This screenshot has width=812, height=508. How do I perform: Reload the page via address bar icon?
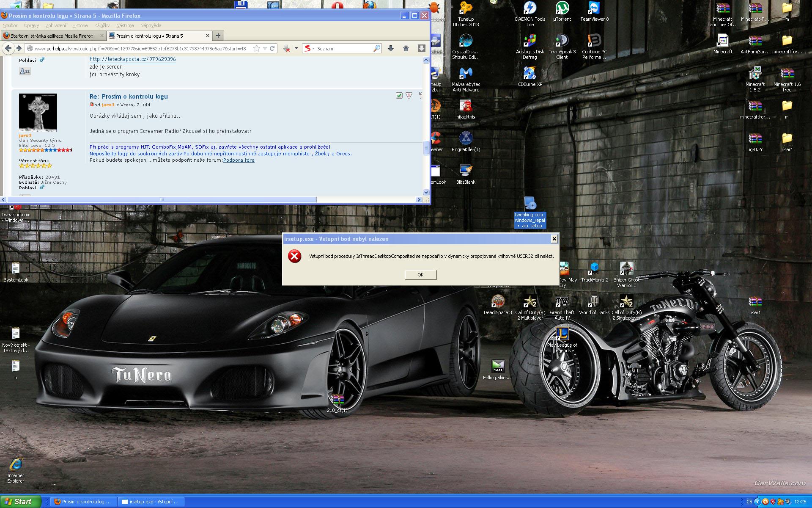pos(272,49)
